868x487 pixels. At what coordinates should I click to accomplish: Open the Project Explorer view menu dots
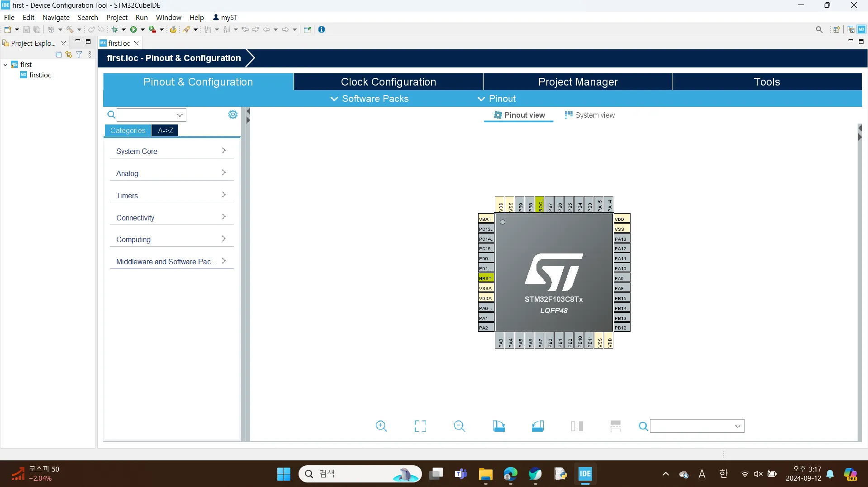(x=90, y=55)
